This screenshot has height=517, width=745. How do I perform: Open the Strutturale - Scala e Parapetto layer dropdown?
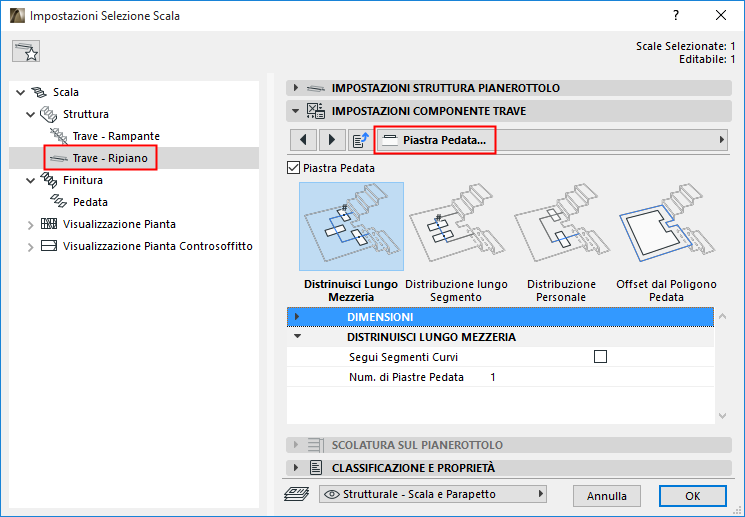[x=433, y=494]
